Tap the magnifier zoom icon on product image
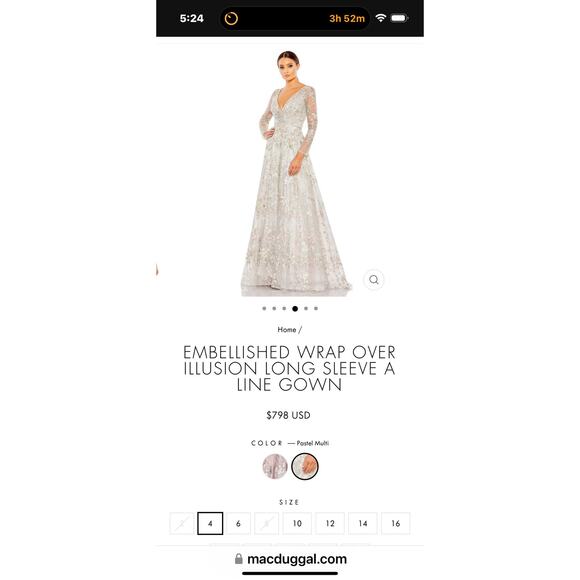This screenshot has height=580, width=580. [374, 280]
